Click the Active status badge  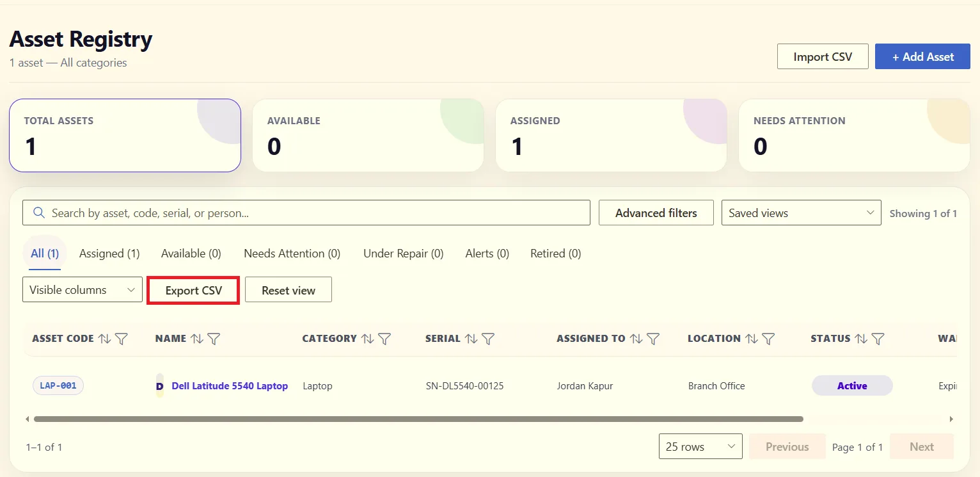click(x=852, y=386)
